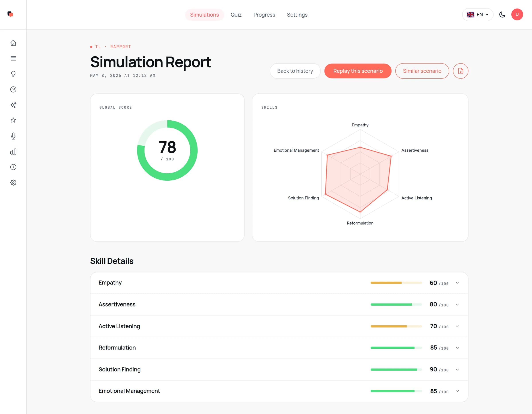Open the user avatar U
The height and width of the screenshot is (414, 532).
point(517,14)
